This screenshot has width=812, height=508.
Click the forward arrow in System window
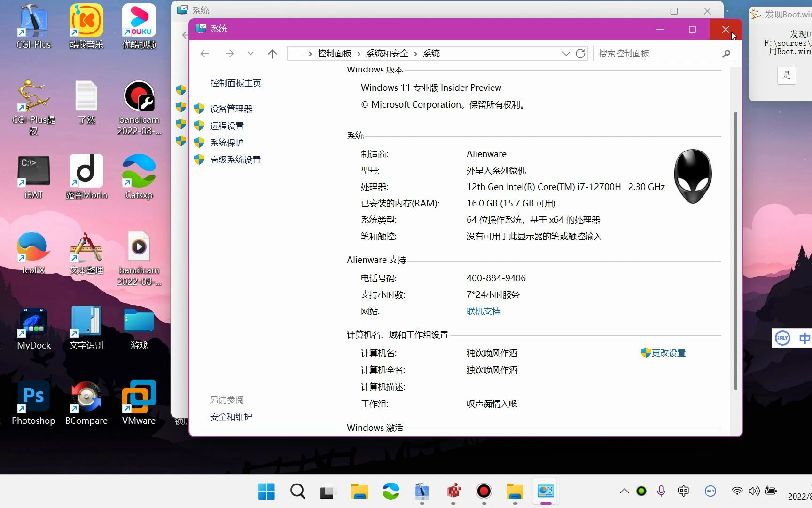[x=229, y=54]
